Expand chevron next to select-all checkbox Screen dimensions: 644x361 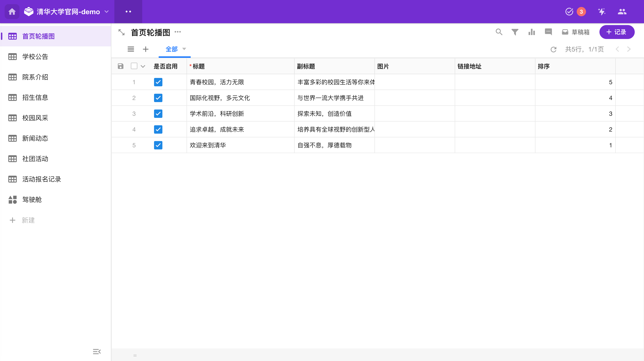pos(143,66)
